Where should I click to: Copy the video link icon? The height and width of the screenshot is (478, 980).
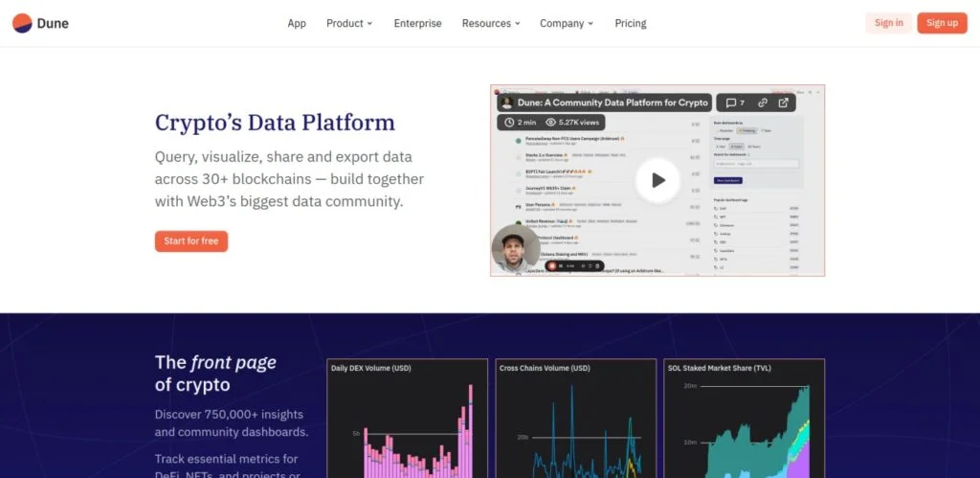click(763, 102)
